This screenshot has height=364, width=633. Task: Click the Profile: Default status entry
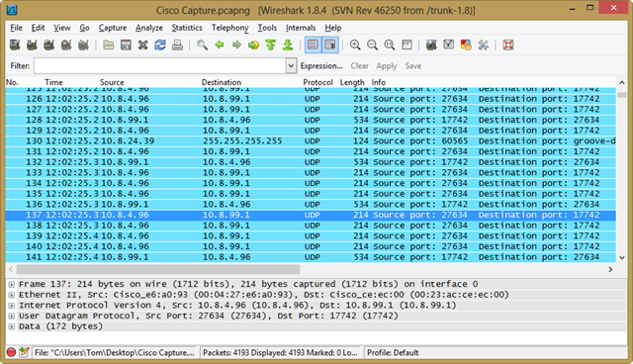click(393, 352)
